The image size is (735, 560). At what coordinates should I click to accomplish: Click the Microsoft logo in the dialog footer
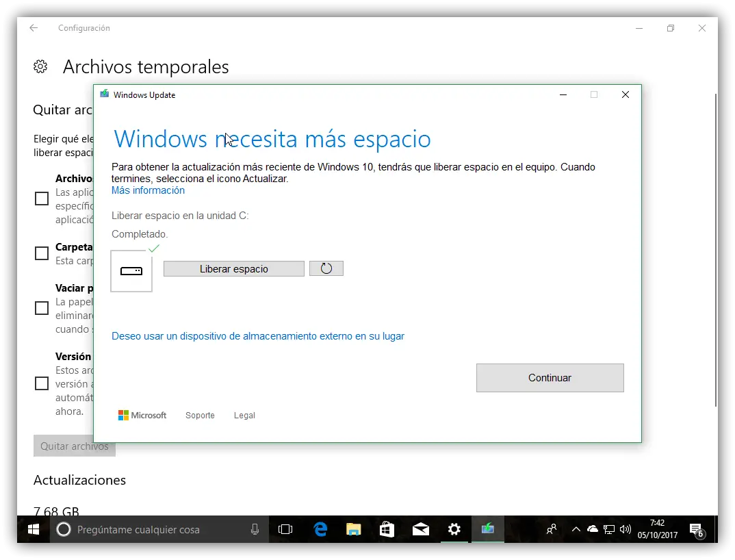[142, 415]
